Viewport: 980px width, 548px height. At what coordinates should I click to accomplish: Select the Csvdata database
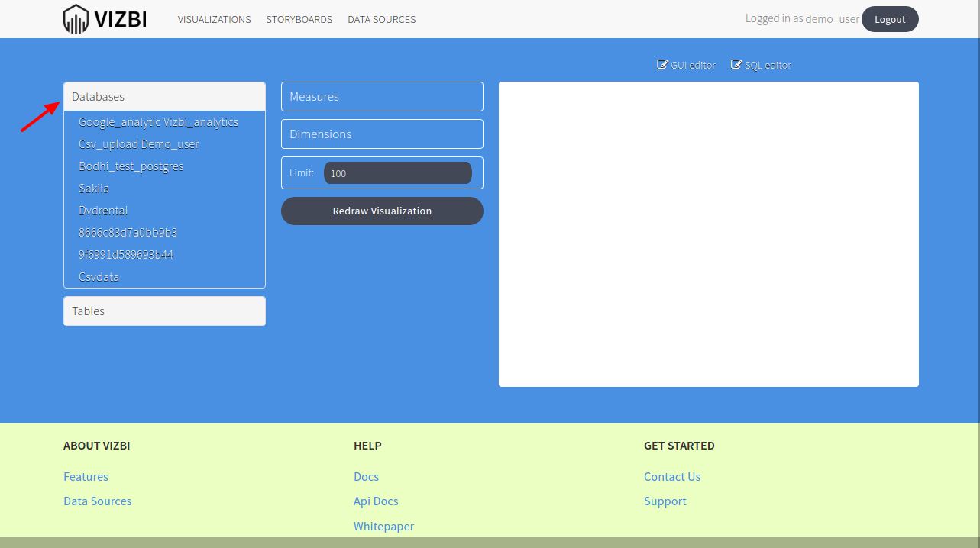coord(99,276)
